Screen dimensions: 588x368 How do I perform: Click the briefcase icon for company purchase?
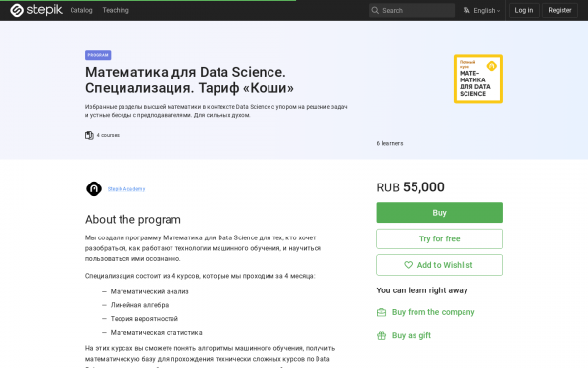point(381,312)
